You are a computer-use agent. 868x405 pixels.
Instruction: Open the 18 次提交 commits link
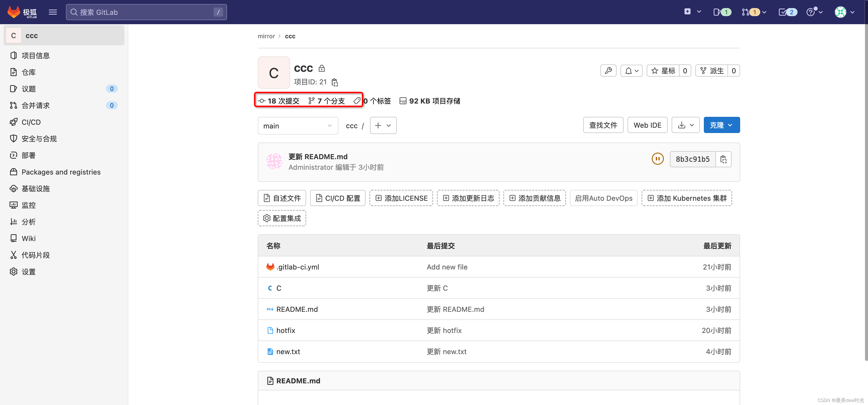point(279,101)
